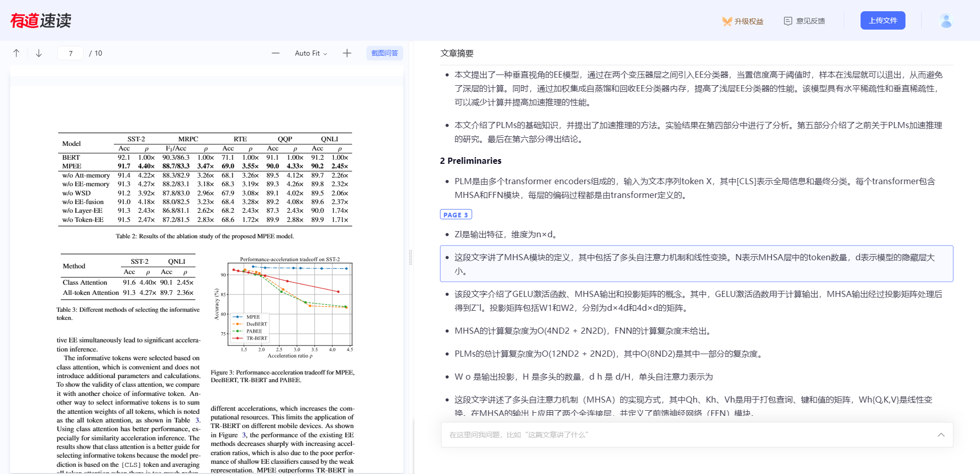Image resolution: width=980 pixels, height=474 pixels.
Task: Click the Table 3 caption text
Action: [x=128, y=313]
